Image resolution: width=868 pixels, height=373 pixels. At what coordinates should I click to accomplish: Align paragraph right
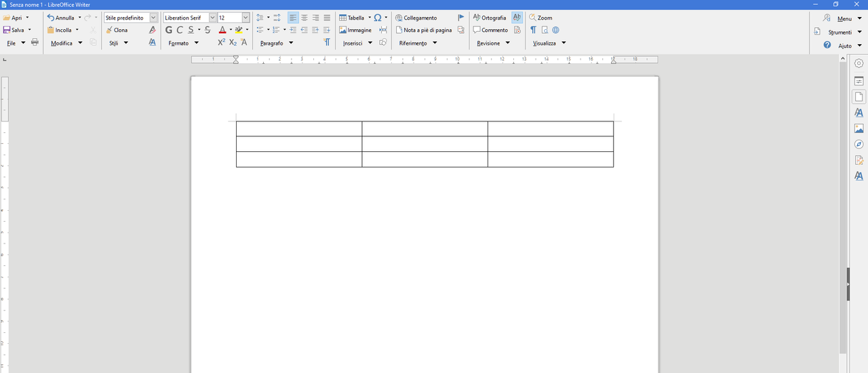tap(315, 18)
